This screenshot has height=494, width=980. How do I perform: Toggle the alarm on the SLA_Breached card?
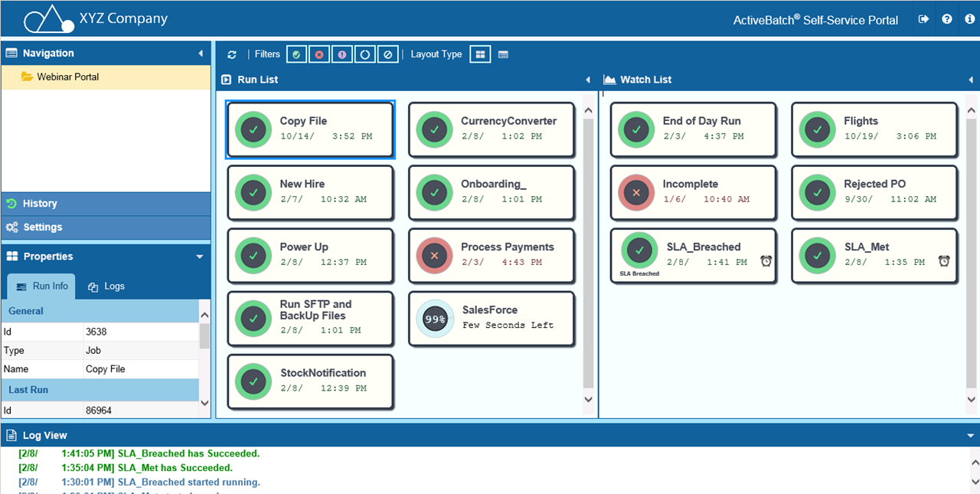[766, 261]
